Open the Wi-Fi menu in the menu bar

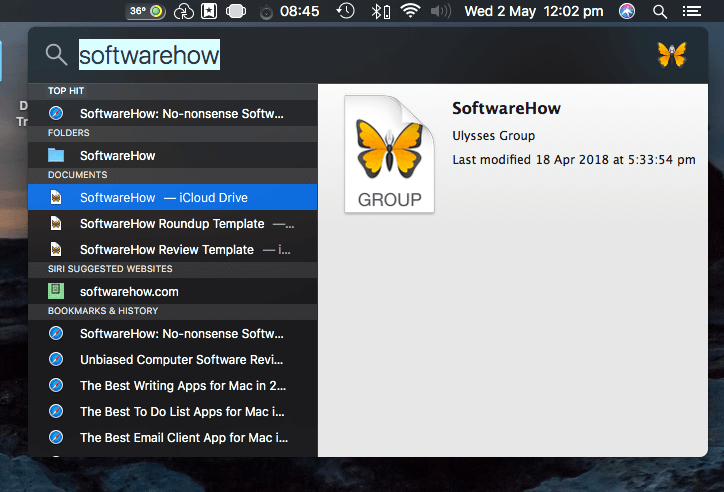tap(410, 10)
